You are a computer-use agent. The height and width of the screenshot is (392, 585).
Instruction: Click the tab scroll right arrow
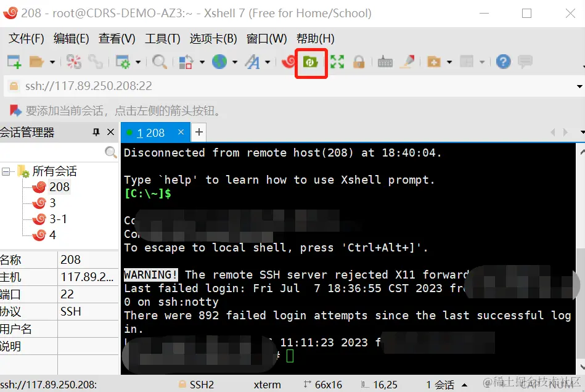[566, 133]
